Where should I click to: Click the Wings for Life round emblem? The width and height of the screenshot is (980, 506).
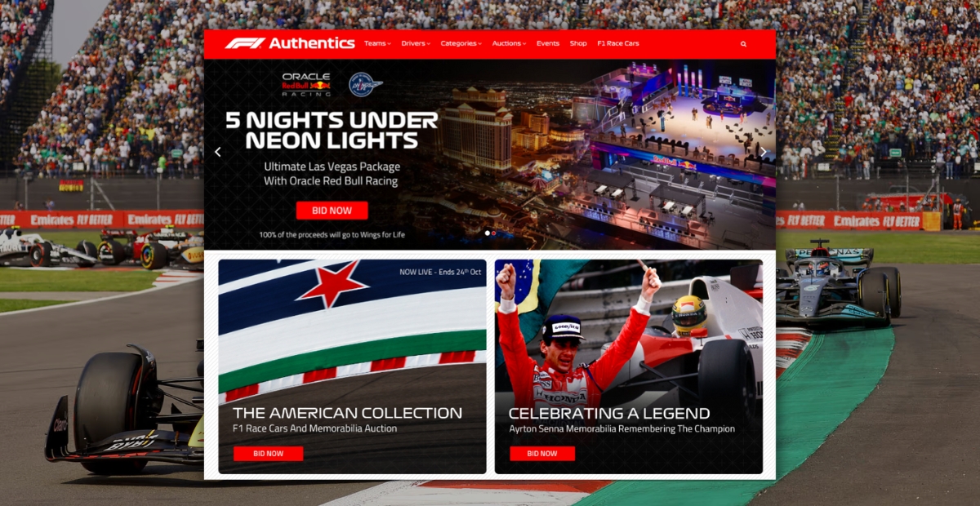[x=365, y=84]
